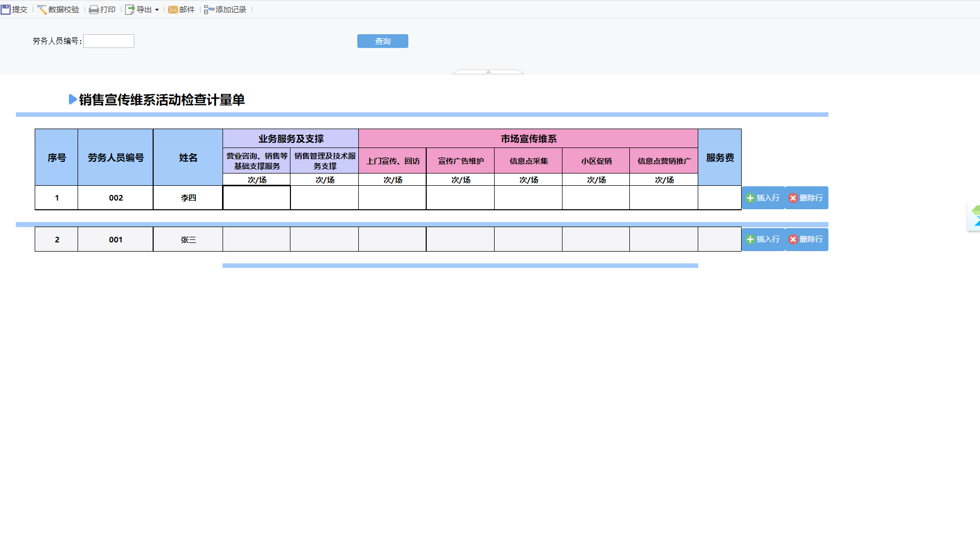This screenshot has height=542, width=980.
Task: Click the 服务费 column header
Action: [x=720, y=158]
